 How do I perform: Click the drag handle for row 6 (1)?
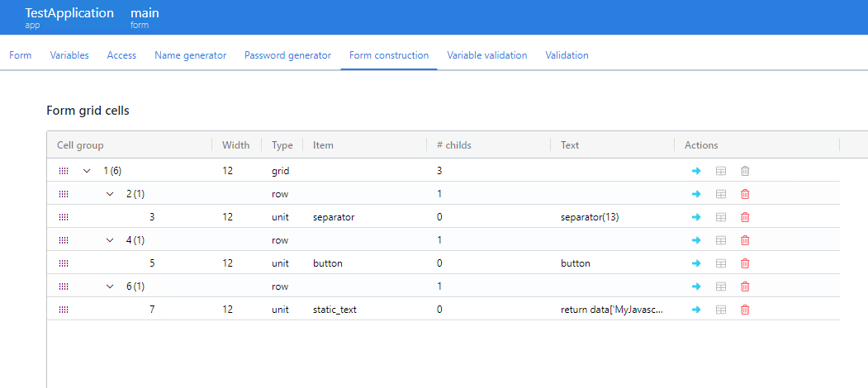pyautogui.click(x=64, y=286)
